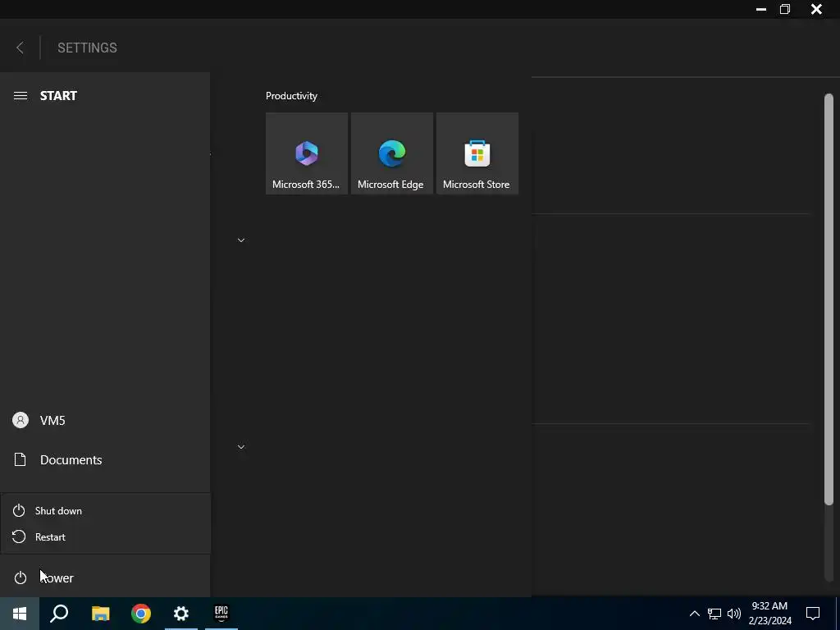Viewport: 840px width, 630px height.
Task: Click the volume speaker icon in tray
Action: click(734, 614)
